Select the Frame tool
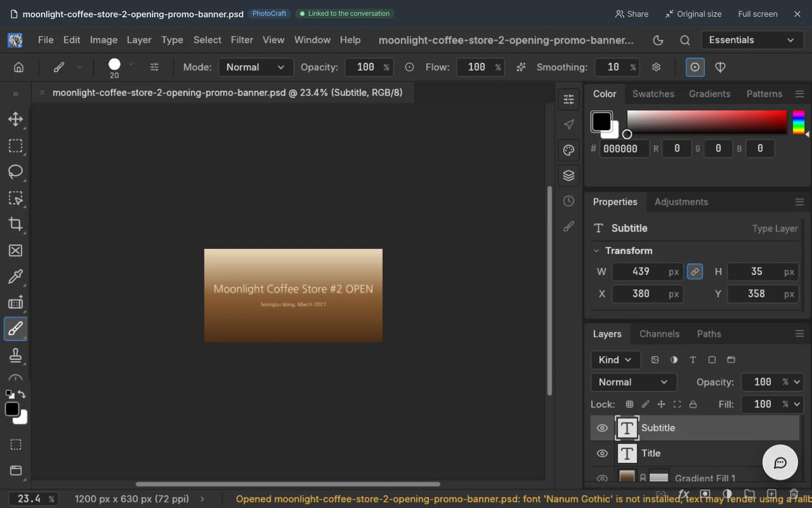This screenshot has height=508, width=812. pyautogui.click(x=16, y=250)
